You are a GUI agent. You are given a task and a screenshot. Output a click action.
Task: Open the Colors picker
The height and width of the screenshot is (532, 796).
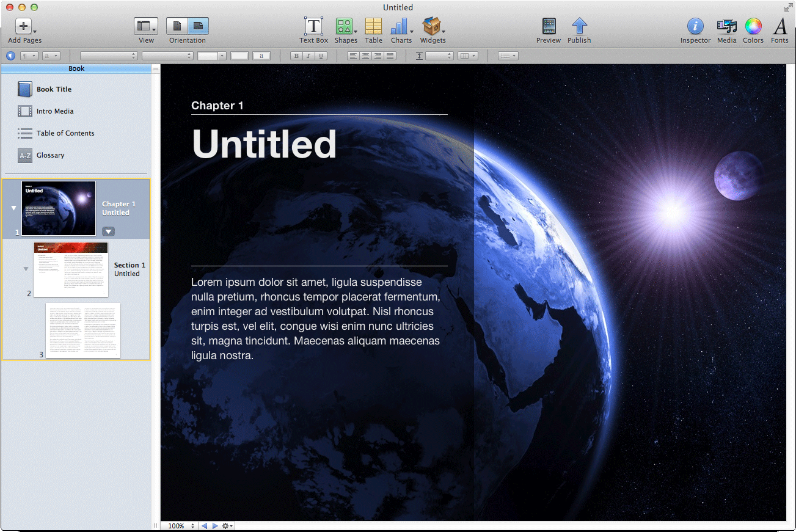pos(753,26)
